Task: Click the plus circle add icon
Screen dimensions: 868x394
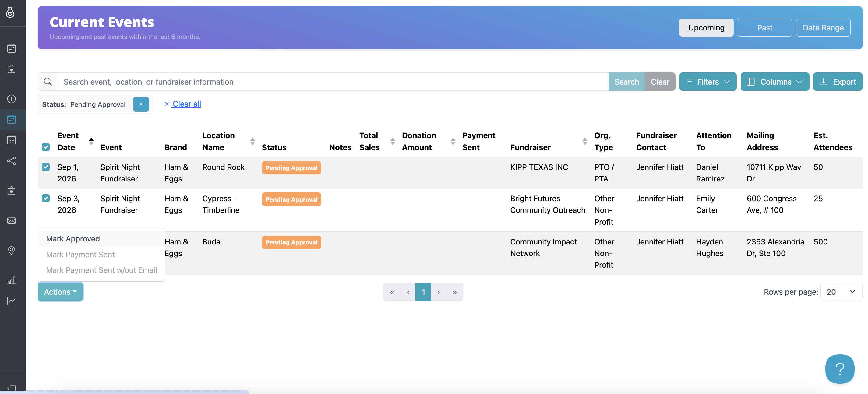Action: 12,99
